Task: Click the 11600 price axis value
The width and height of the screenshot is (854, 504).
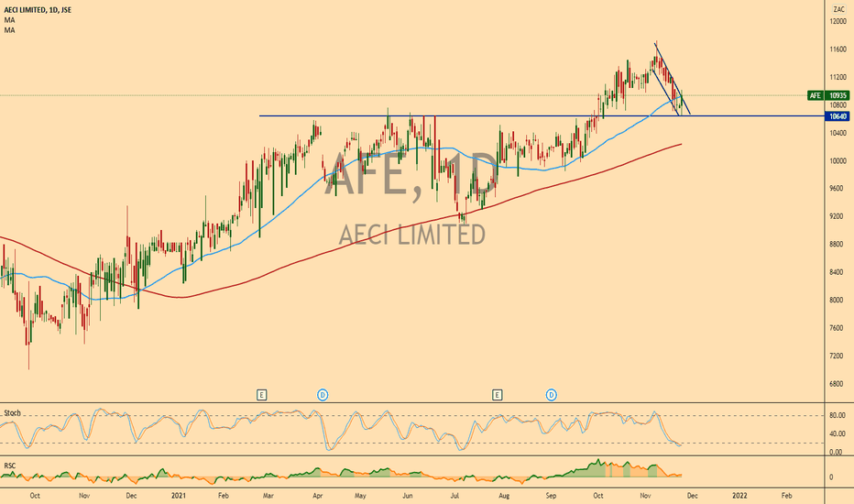Action: click(x=838, y=49)
